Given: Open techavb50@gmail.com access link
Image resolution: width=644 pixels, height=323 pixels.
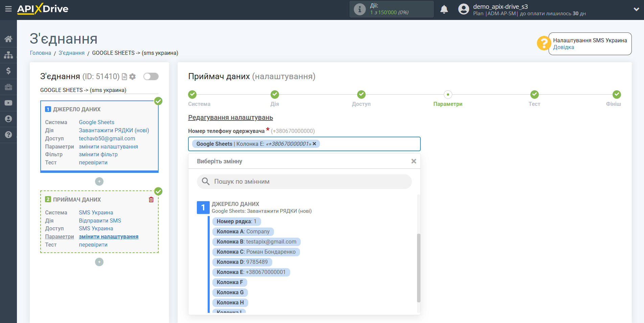Looking at the screenshot, I should click(x=107, y=138).
